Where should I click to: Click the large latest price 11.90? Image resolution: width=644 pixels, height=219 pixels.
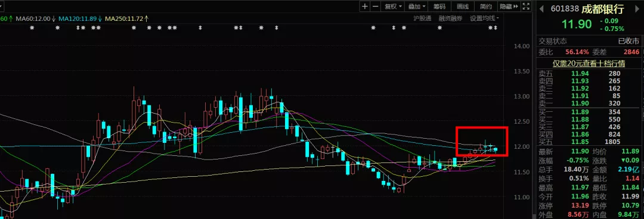577,24
